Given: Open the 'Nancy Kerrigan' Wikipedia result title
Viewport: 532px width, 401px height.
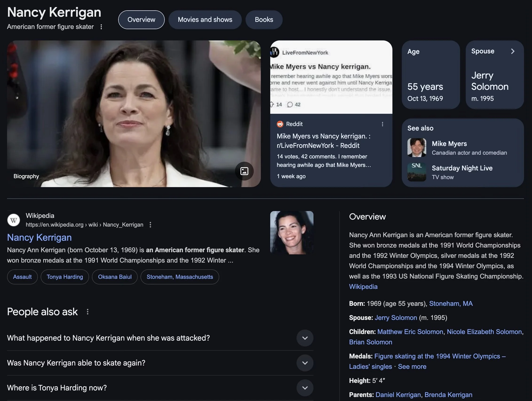Looking at the screenshot, I should [39, 237].
